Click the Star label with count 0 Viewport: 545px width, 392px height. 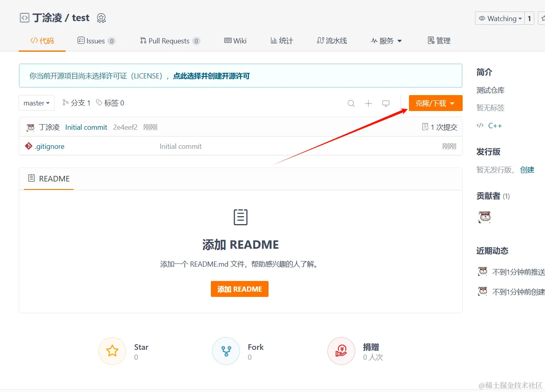point(141,352)
